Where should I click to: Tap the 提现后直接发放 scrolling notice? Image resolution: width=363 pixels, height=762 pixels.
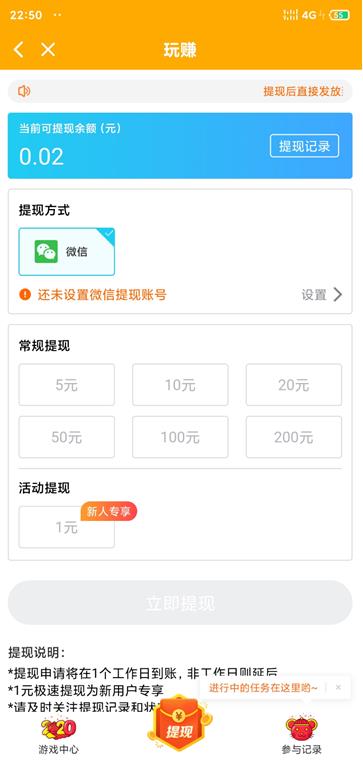tap(303, 91)
